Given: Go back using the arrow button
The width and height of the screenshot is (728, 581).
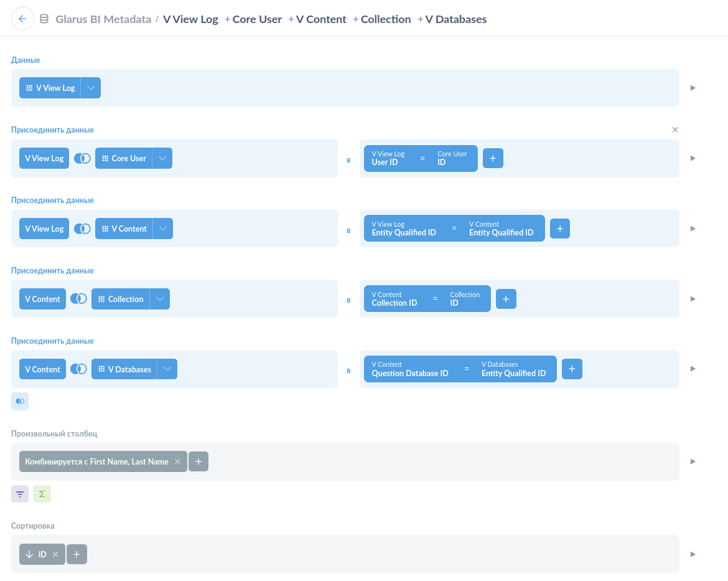Looking at the screenshot, I should click(x=22, y=19).
